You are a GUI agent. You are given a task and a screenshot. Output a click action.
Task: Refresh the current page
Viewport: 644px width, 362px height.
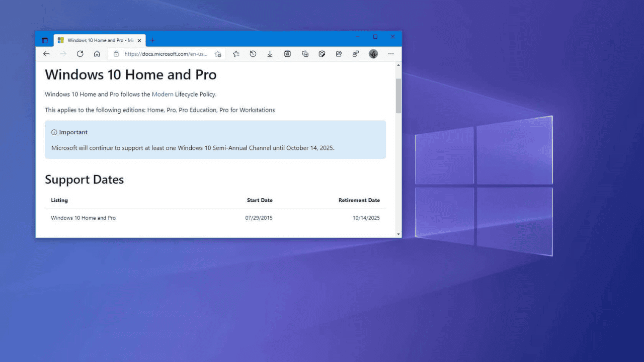(80, 54)
